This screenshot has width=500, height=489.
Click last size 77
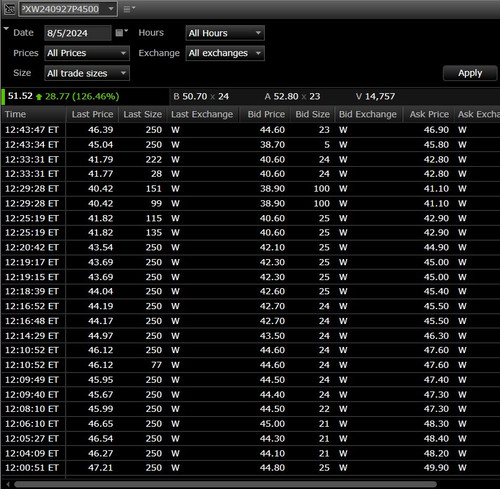click(156, 365)
